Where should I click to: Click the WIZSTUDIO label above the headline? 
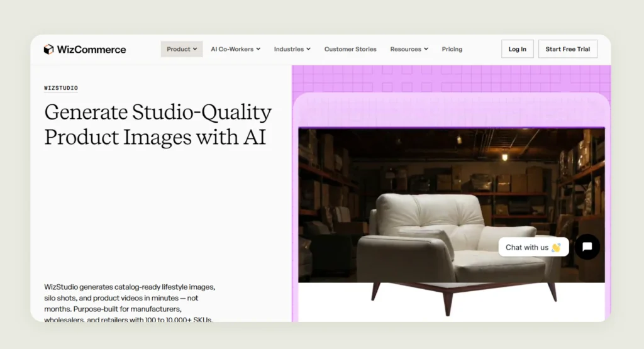click(x=61, y=88)
